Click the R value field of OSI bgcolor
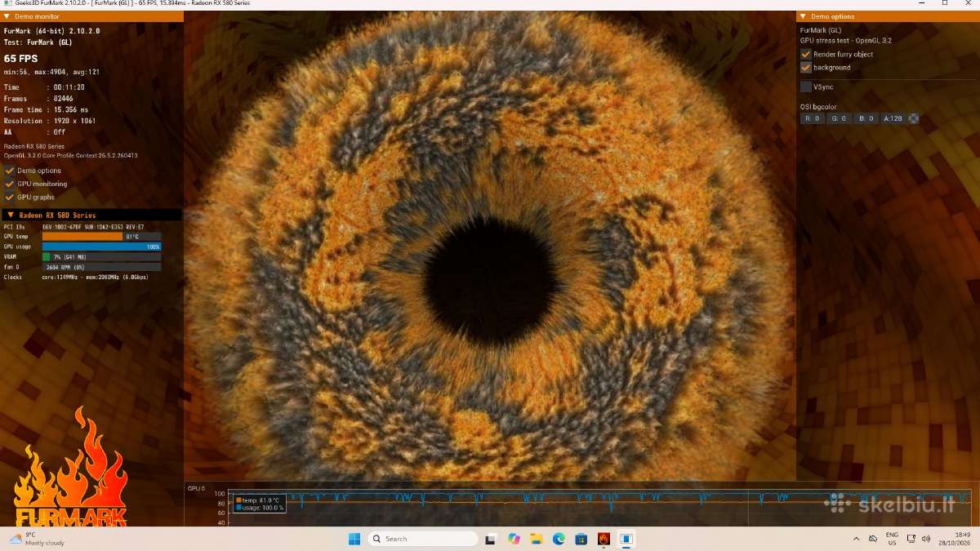The image size is (980, 551). coord(813,118)
